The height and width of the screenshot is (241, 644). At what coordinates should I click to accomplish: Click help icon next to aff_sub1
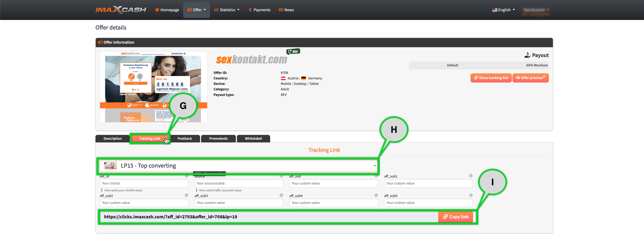[471, 176]
